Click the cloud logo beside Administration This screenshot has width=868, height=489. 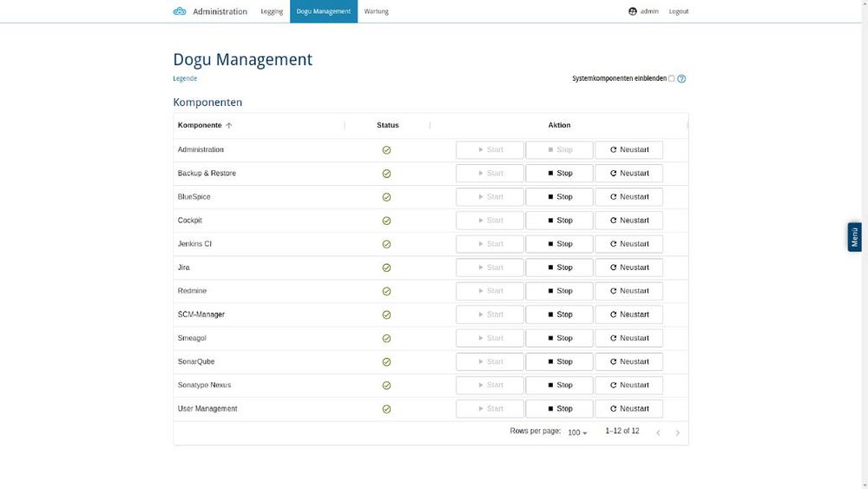point(180,11)
